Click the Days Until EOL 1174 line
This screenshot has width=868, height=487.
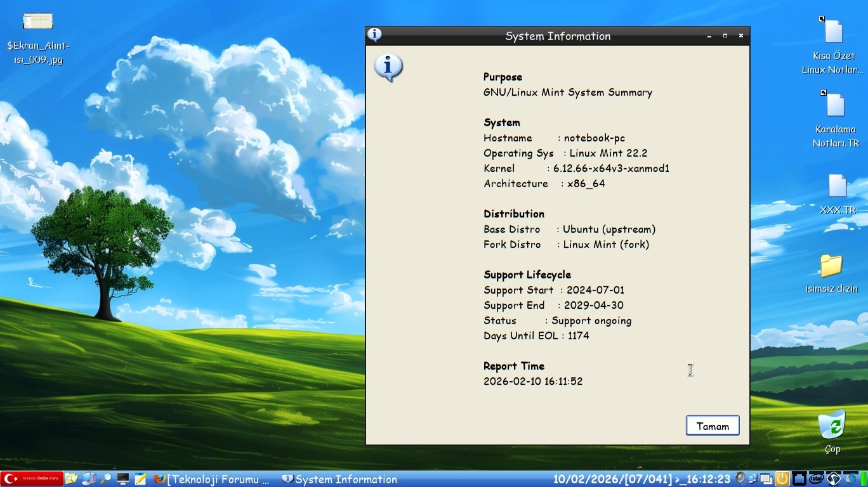tap(536, 335)
